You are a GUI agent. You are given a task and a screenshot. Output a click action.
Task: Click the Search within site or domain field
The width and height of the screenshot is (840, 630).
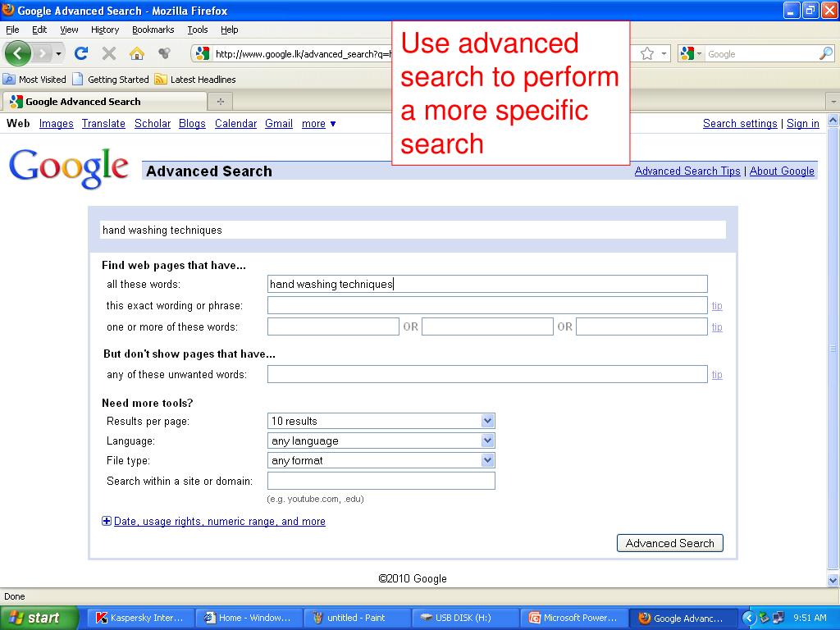(381, 481)
